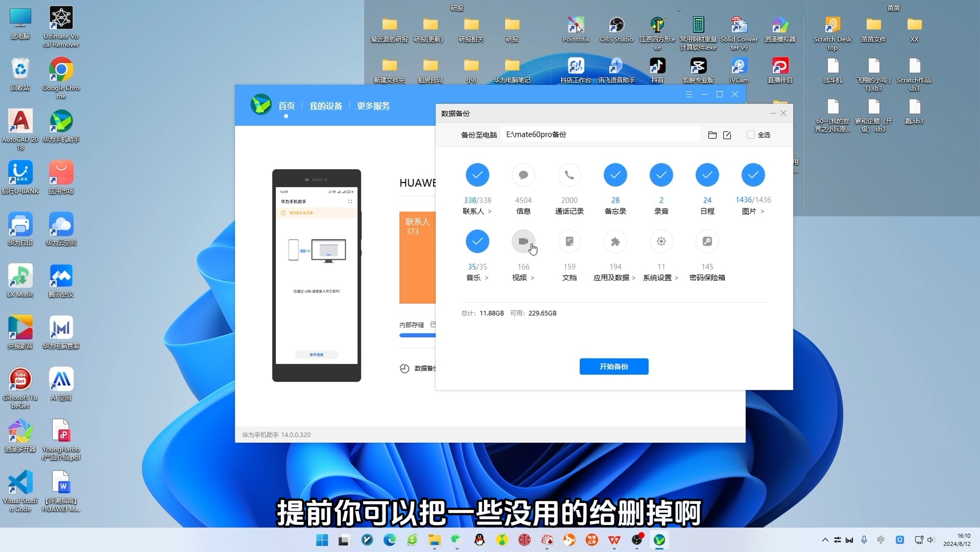Image resolution: width=980 pixels, height=552 pixels.
Task: Switch to the 我的设备 tab
Action: point(326,106)
